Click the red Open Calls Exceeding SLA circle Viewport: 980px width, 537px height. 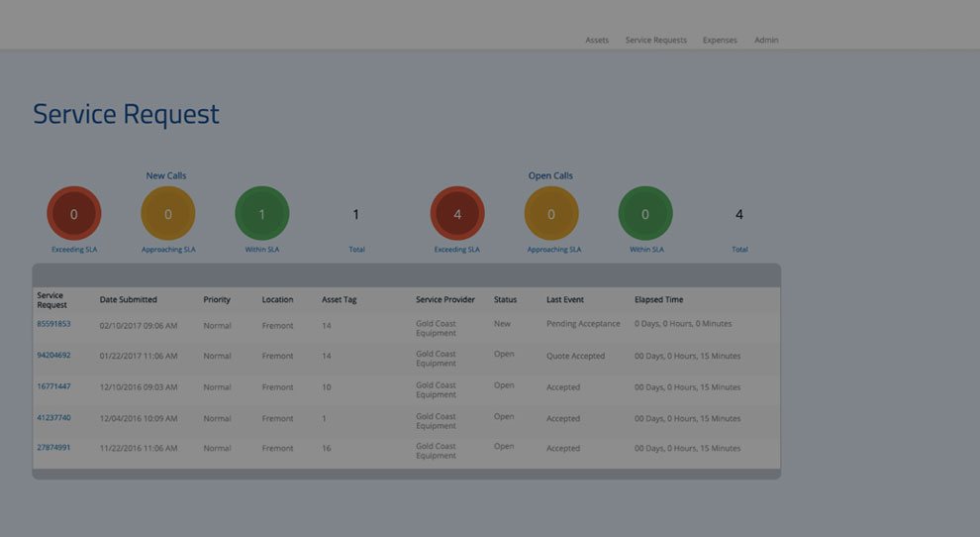pyautogui.click(x=457, y=213)
